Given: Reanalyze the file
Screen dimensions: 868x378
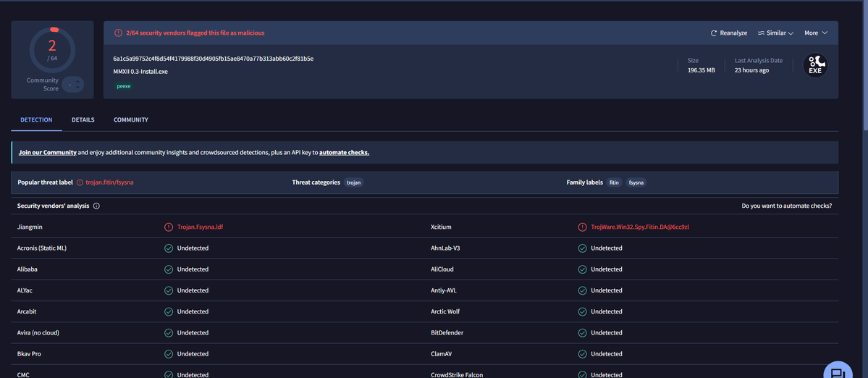Looking at the screenshot, I should point(729,33).
